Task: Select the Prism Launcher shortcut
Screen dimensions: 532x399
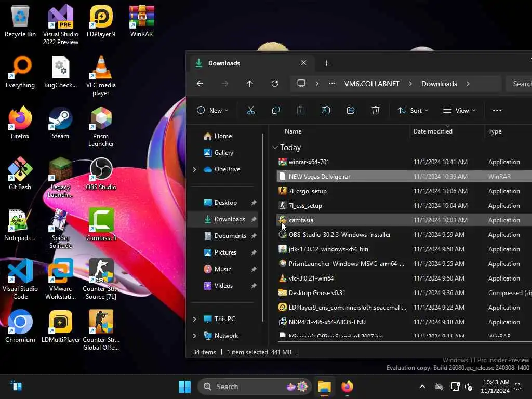Action: (x=101, y=127)
